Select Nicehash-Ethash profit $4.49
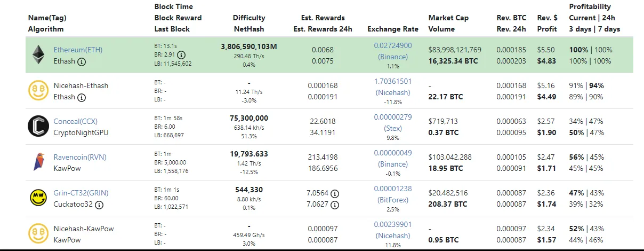The height and width of the screenshot is (251, 644). pyautogui.click(x=548, y=97)
